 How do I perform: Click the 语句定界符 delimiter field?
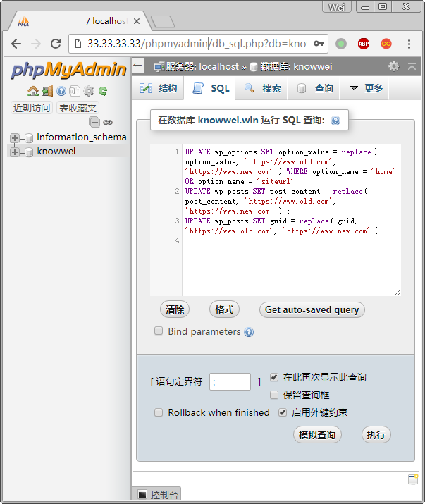tap(230, 381)
